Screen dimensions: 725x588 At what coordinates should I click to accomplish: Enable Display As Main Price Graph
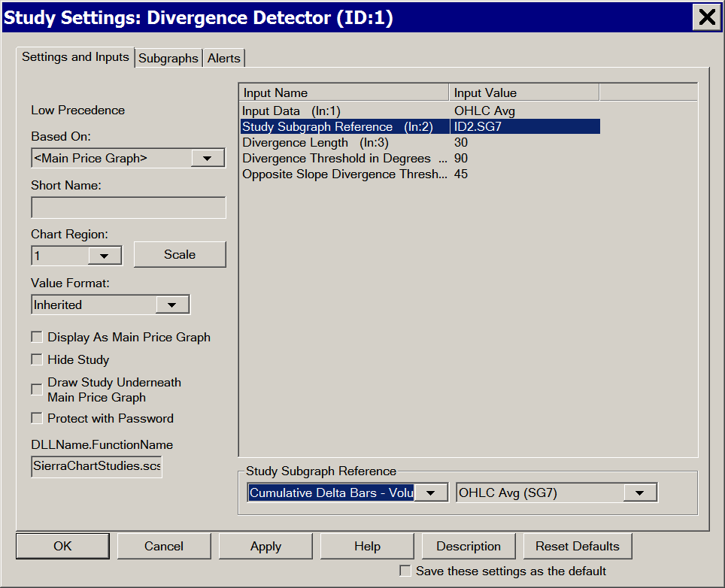click(x=37, y=337)
